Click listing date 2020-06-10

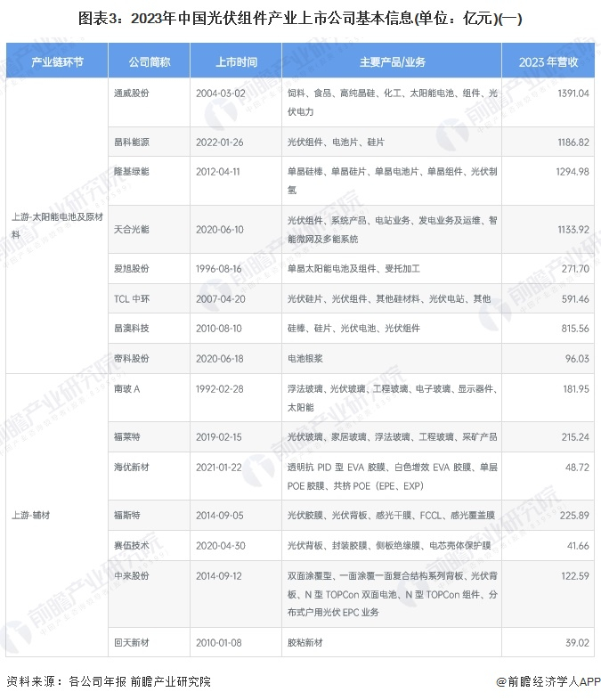(220, 230)
